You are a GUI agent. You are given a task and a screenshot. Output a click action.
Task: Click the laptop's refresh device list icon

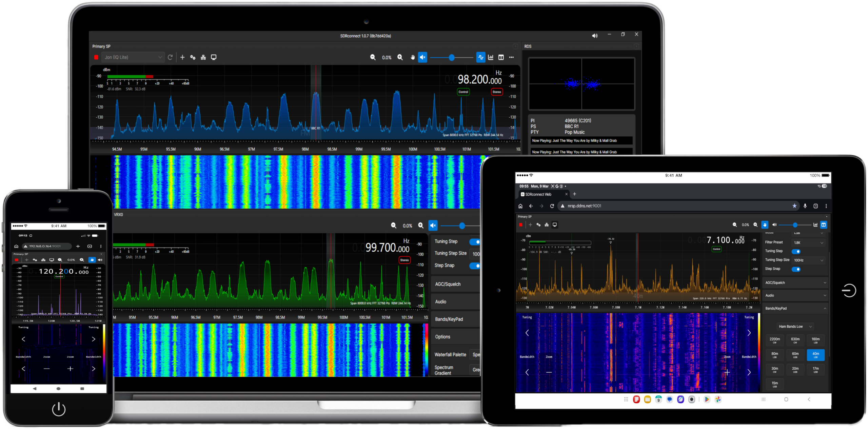coord(170,57)
